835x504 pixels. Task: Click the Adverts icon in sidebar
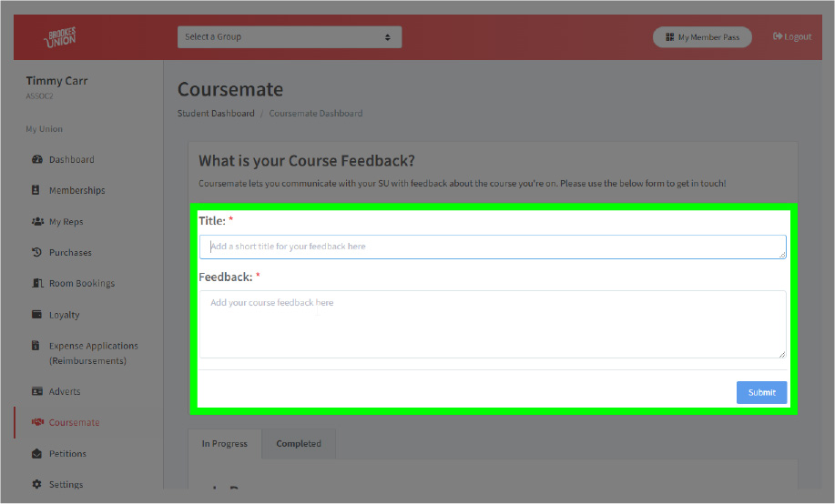coord(37,392)
